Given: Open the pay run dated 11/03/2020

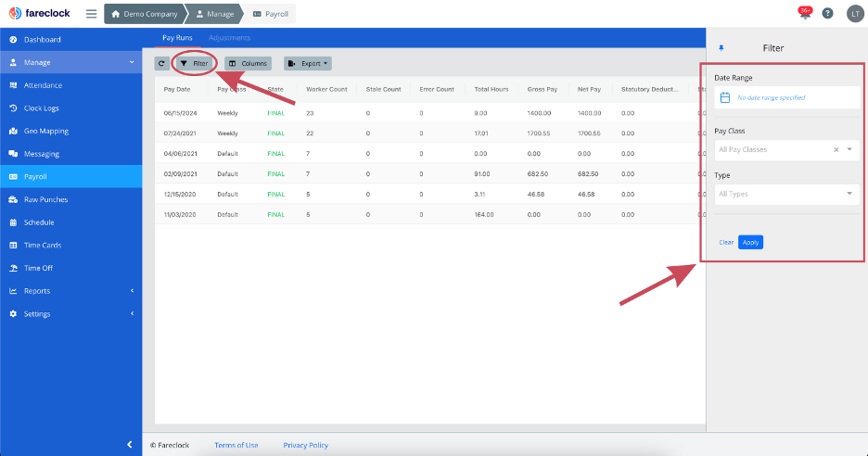Looking at the screenshot, I should pos(430,215).
